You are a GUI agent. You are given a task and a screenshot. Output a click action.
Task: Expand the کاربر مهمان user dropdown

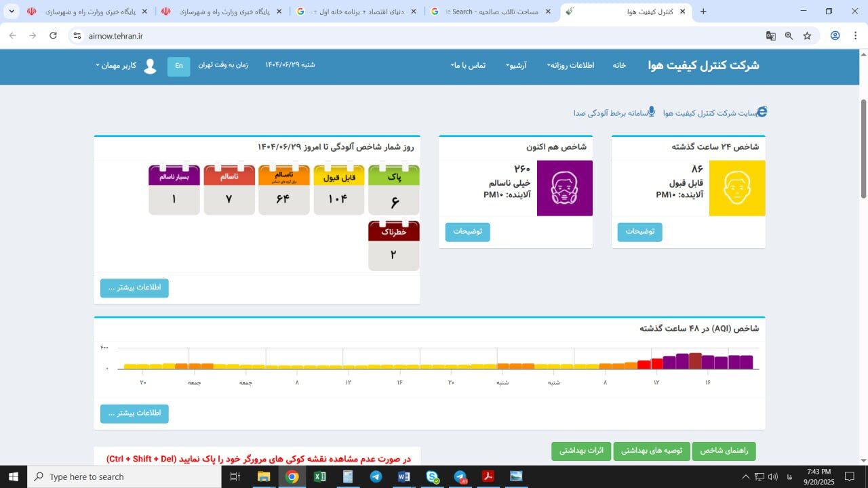pyautogui.click(x=116, y=65)
